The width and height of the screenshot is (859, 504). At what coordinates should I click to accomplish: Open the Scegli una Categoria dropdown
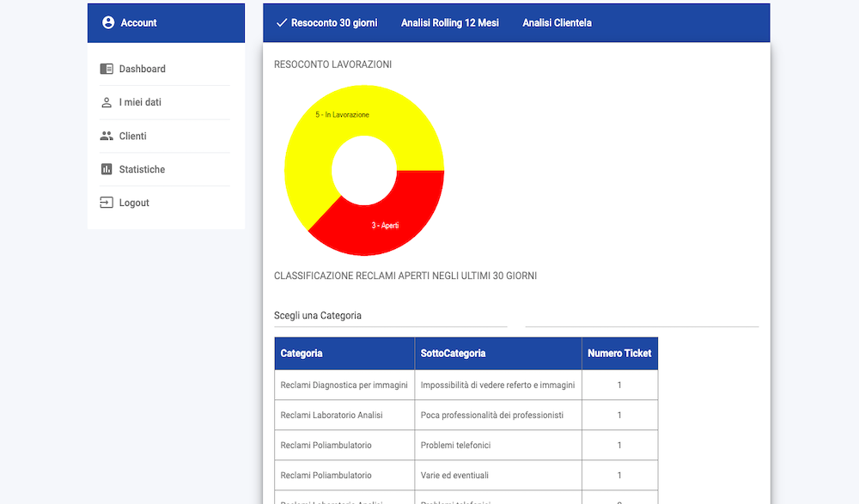pos(390,315)
